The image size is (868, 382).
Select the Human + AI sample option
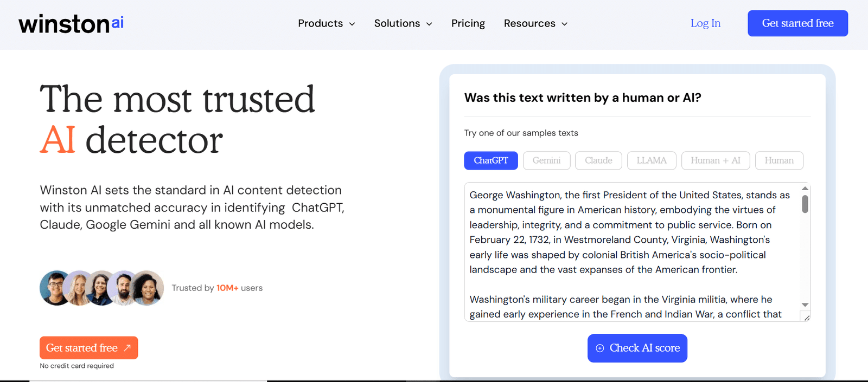tap(715, 160)
